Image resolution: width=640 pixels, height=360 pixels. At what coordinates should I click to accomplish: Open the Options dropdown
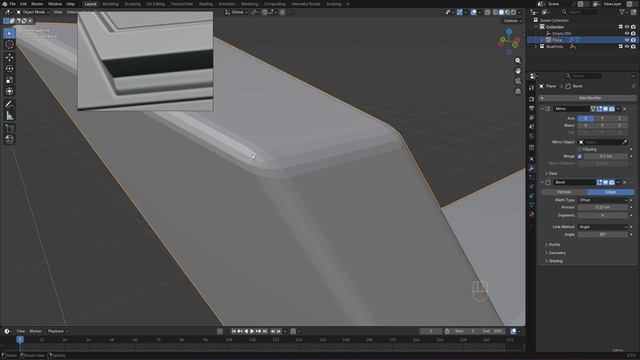512,21
